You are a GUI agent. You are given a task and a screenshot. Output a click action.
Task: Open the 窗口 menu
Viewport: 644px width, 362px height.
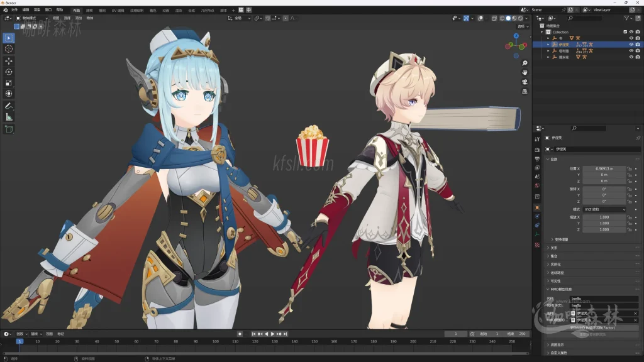(x=48, y=10)
